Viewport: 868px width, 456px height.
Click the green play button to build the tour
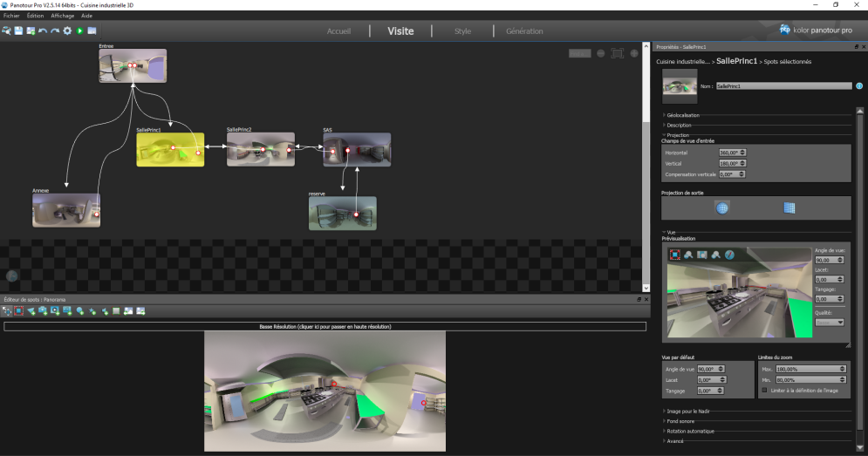coord(79,31)
